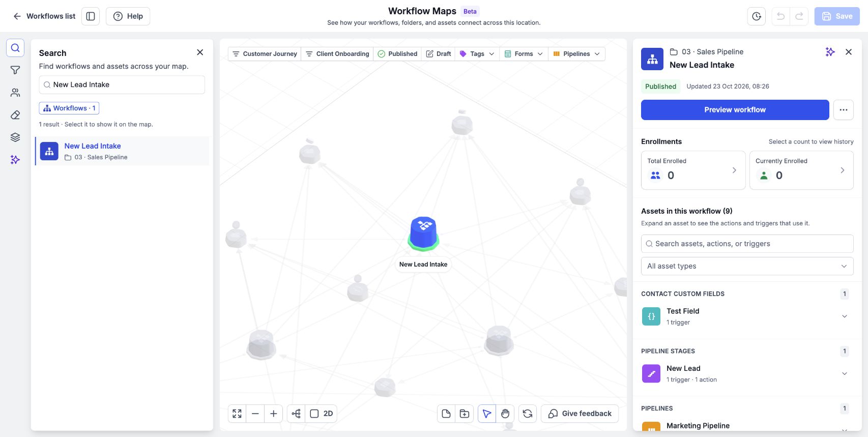The image size is (868, 437).
Task: Select the pointer cursor tool
Action: 487,414
